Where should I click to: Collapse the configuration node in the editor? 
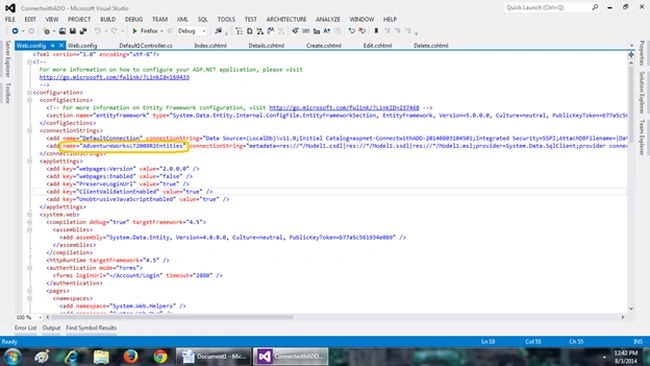(x=29, y=92)
